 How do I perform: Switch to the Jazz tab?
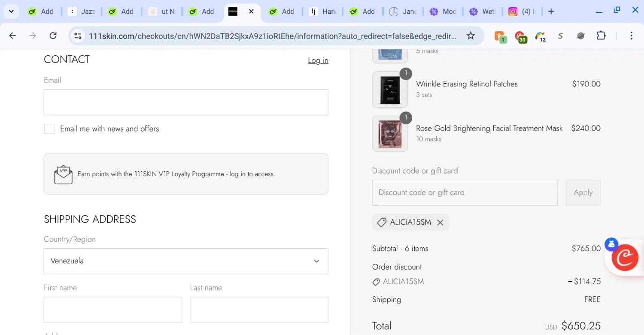pyautogui.click(x=82, y=12)
